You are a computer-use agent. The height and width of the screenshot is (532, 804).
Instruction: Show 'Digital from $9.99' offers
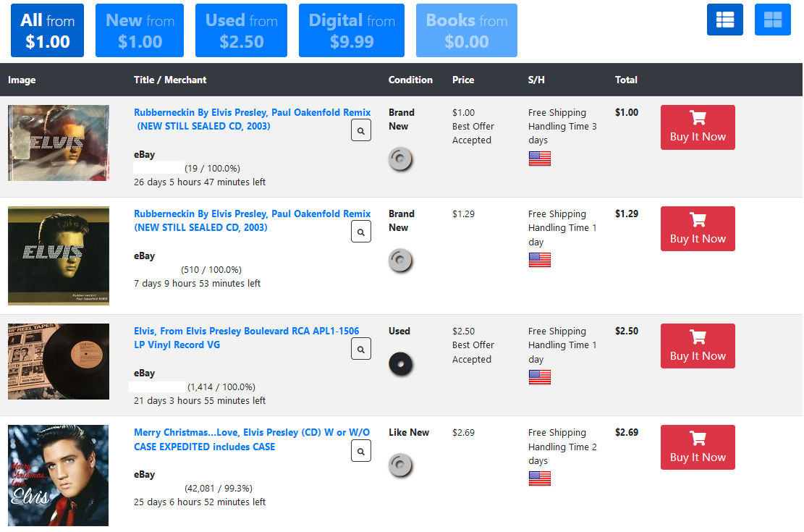pyautogui.click(x=352, y=30)
